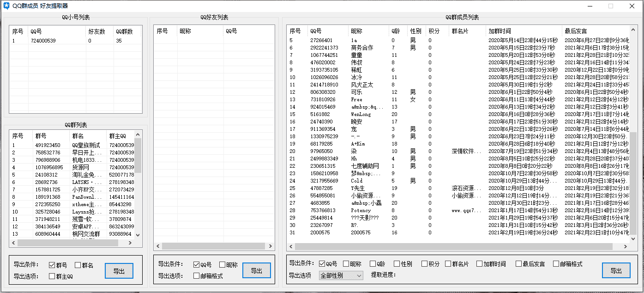Check the 性别 export condition
Screen dimensions: 644x293
point(397,264)
